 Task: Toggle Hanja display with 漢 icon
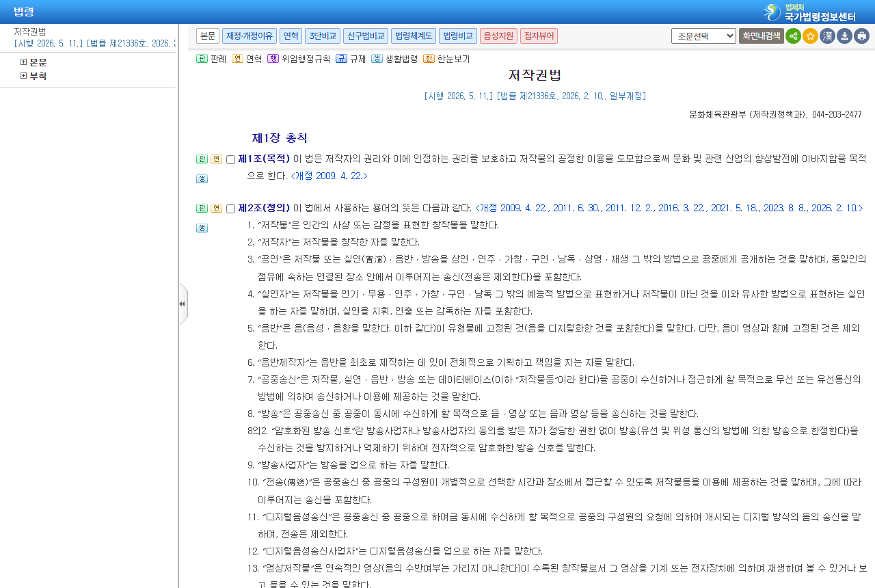click(827, 36)
